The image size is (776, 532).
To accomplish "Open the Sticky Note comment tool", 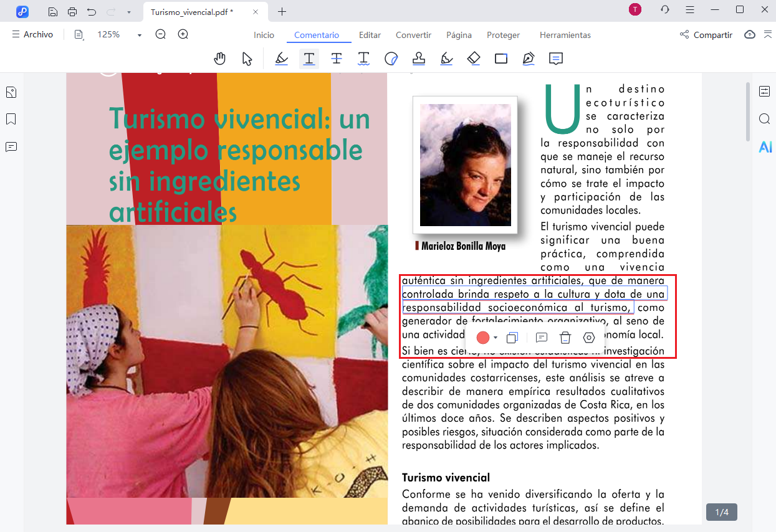I will click(x=555, y=58).
